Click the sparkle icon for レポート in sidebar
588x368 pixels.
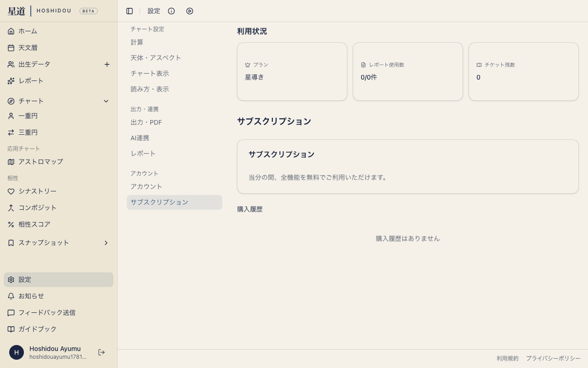click(x=11, y=81)
